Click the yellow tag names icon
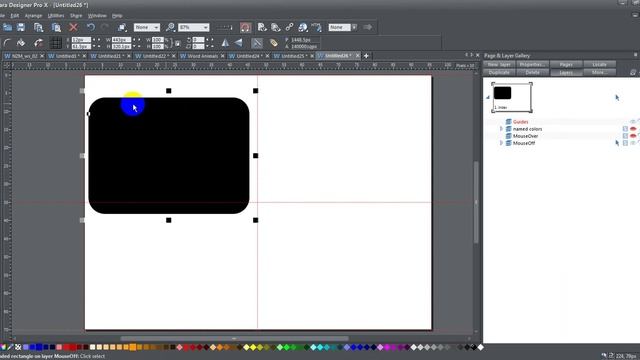 (x=274, y=42)
